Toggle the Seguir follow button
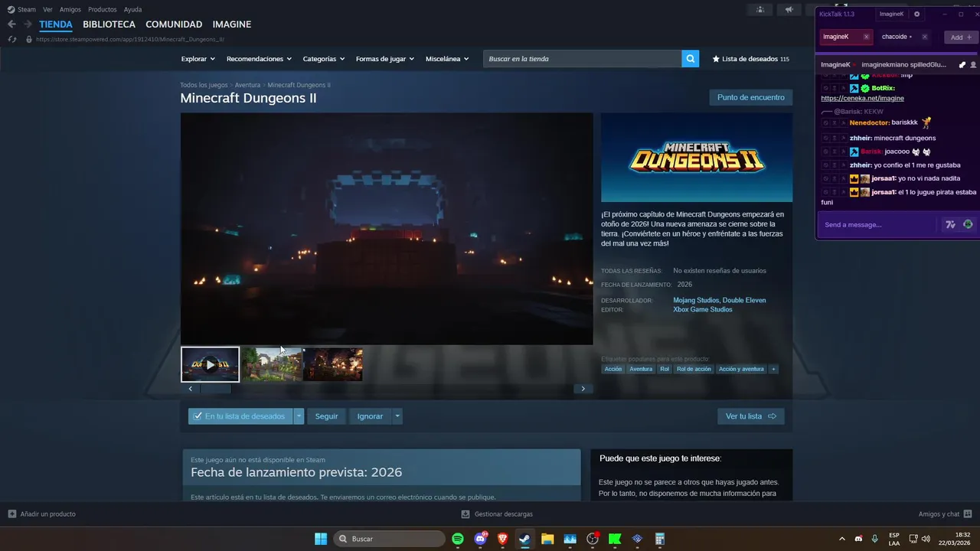This screenshot has height=551, width=980. [326, 416]
